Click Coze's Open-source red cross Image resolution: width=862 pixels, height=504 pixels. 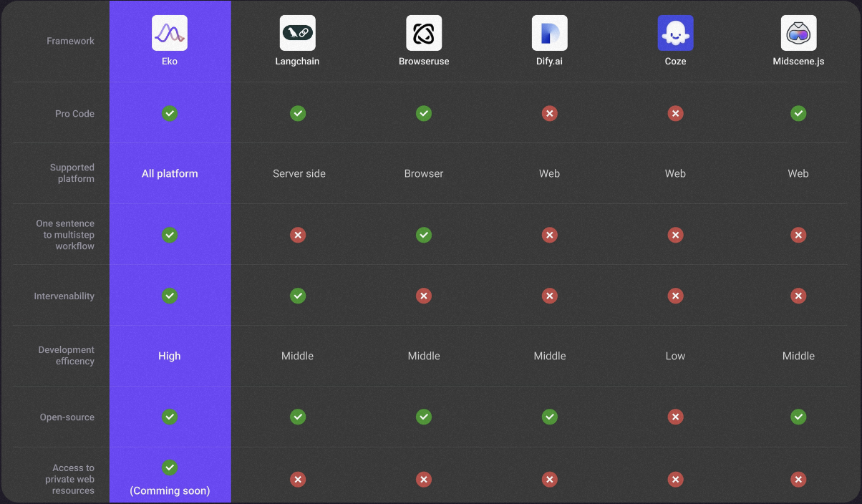pos(676,417)
